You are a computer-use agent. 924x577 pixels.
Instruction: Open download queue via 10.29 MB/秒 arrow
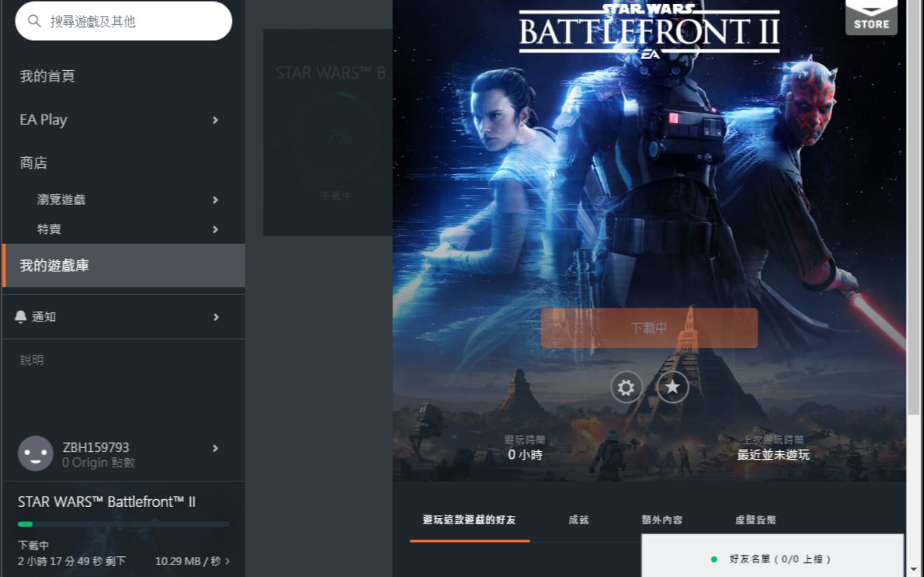(x=192, y=560)
